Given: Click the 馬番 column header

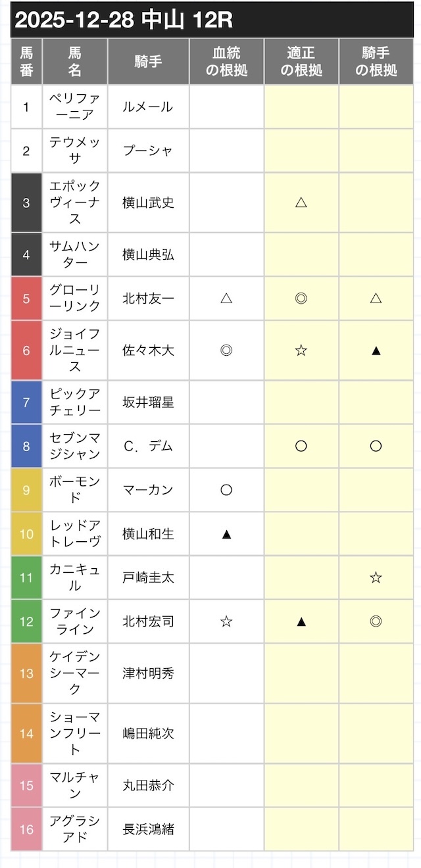Looking at the screenshot, I should (x=26, y=62).
